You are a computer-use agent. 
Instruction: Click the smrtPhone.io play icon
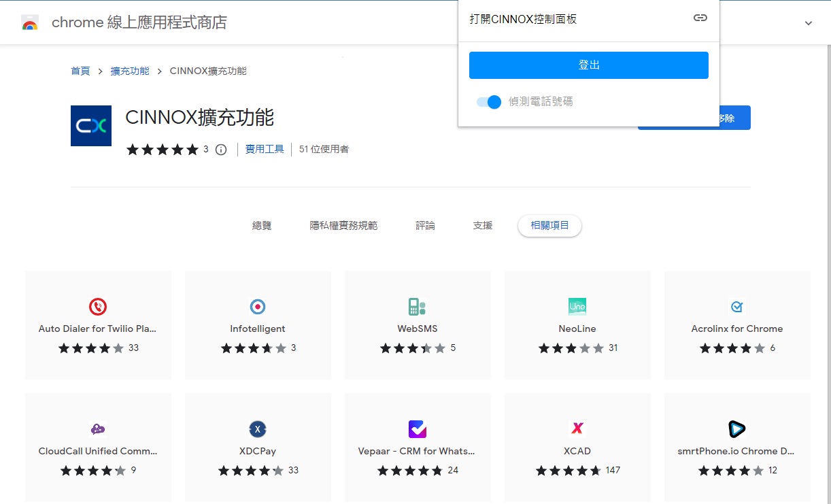[737, 429]
